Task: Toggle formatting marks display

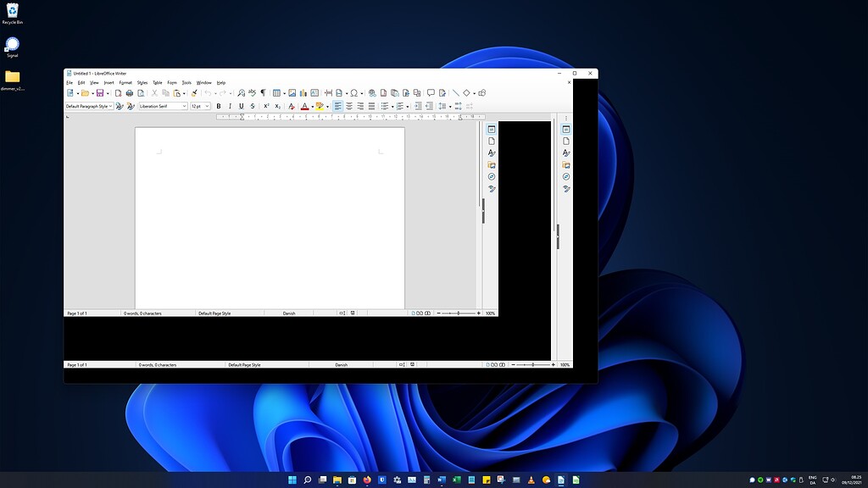Action: point(262,94)
